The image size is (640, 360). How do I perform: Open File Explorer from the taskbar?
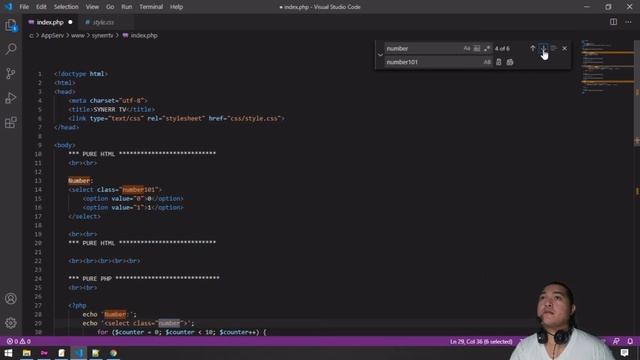click(x=27, y=353)
